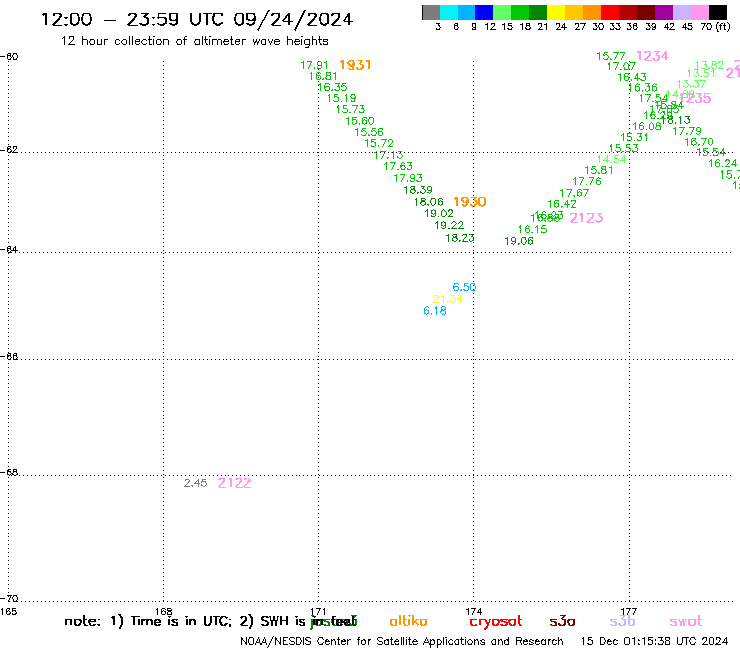Click the wave height value 15.31
Viewport: 740px width, 650px height.
[x=634, y=137]
